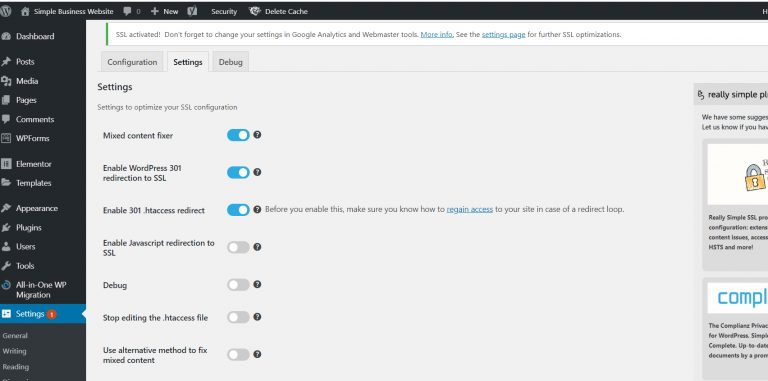Click the Settings page heading text

115,87
